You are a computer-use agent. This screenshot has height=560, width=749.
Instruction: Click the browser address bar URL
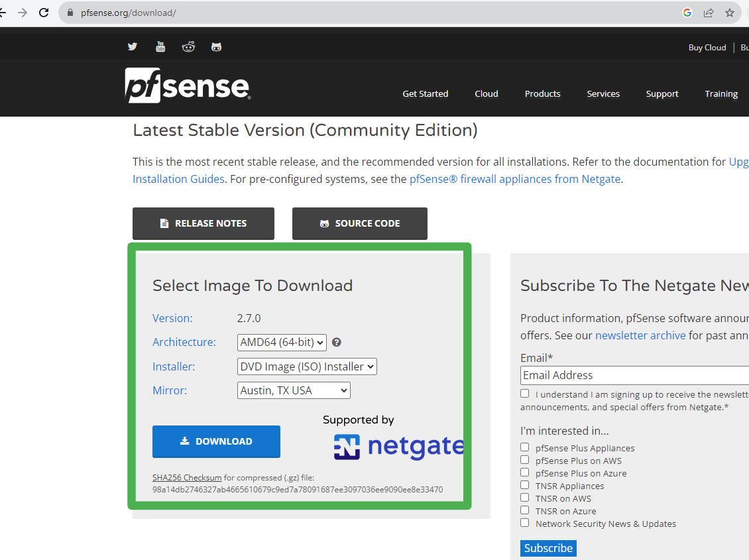click(129, 13)
